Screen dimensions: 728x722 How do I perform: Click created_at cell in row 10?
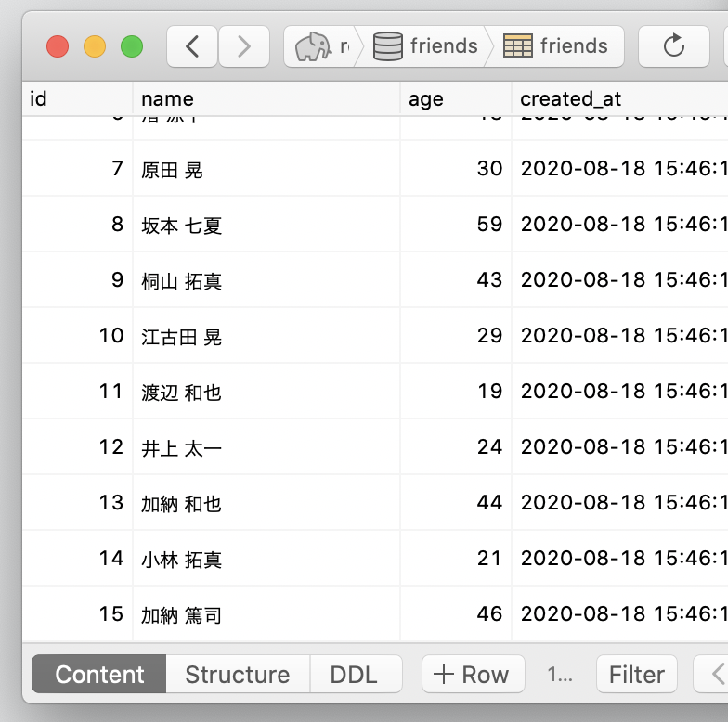pyautogui.click(x=620, y=336)
